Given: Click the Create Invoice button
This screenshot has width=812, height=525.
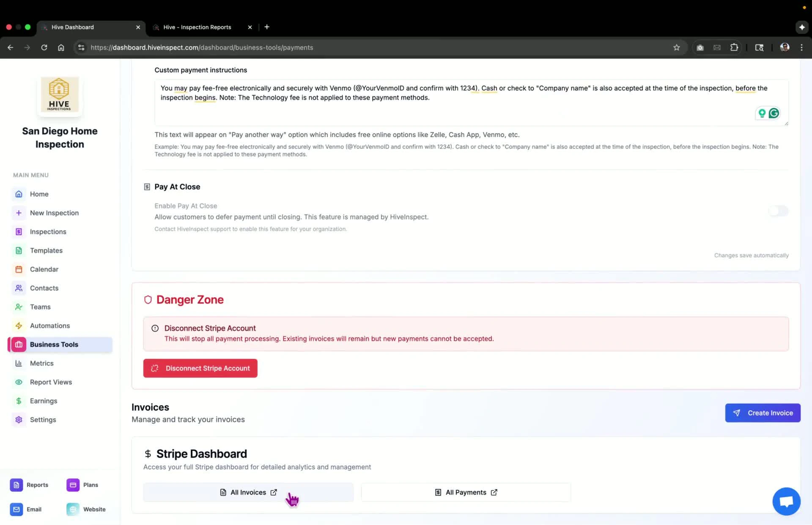Looking at the screenshot, I should click(x=763, y=413).
